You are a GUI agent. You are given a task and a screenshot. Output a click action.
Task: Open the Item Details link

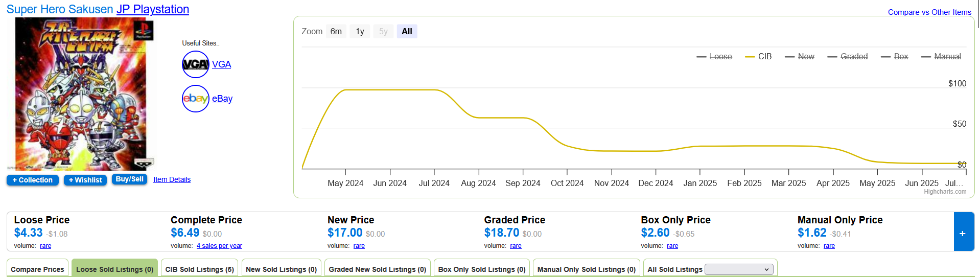click(172, 179)
